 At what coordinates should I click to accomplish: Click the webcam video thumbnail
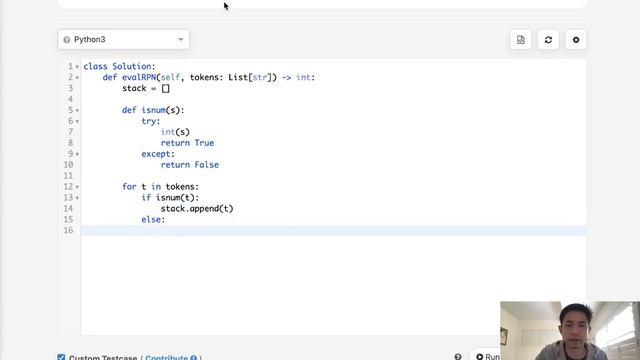[x=570, y=331]
